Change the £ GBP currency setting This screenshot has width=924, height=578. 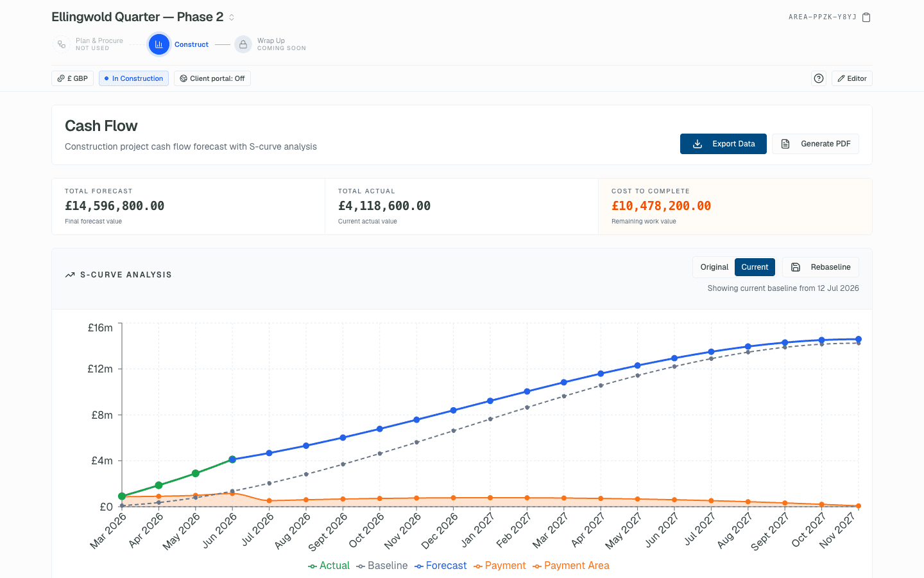click(x=73, y=78)
